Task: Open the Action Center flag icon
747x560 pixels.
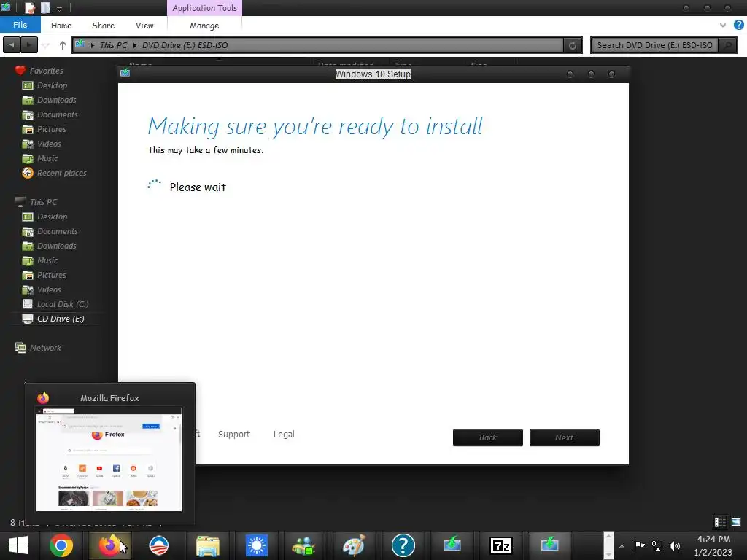Action: coord(639,545)
